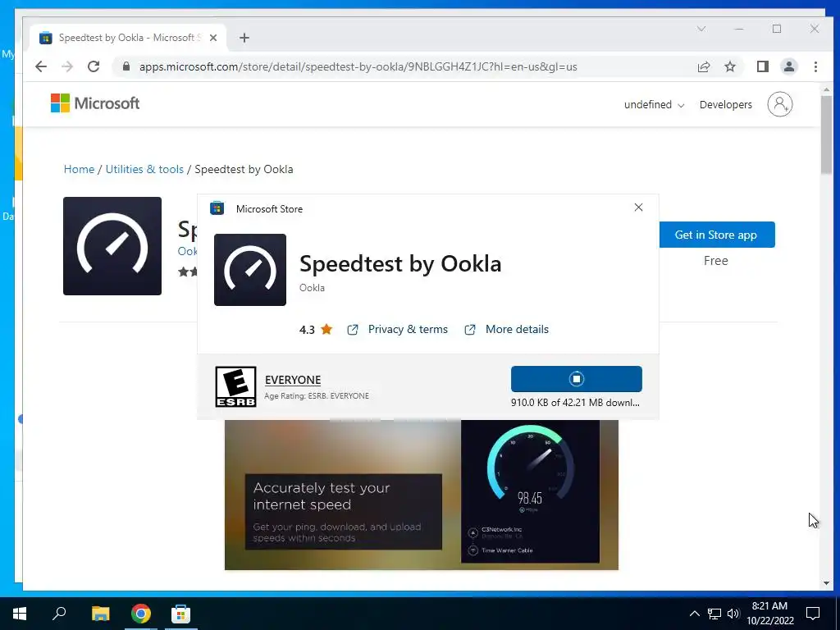Click Chrome icon in taskbar
840x630 pixels.
click(141, 614)
